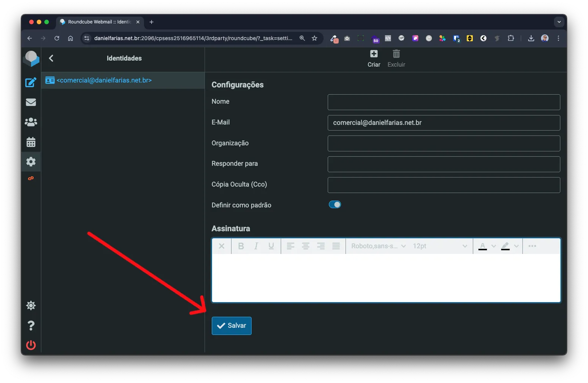Click Criar to create a new identity
588x383 pixels.
pos(374,59)
